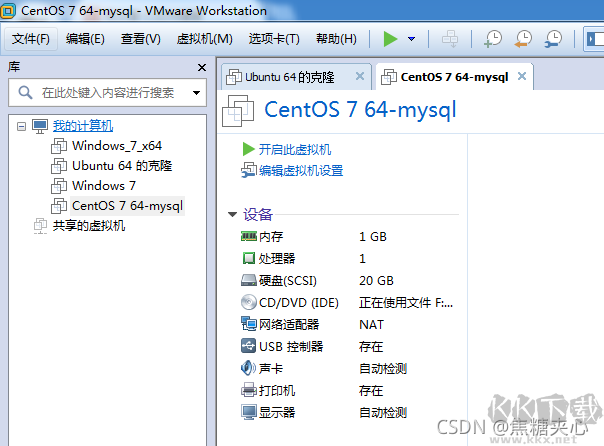
Task: Close the CentOS 7 64-mysql tab
Action: click(522, 76)
